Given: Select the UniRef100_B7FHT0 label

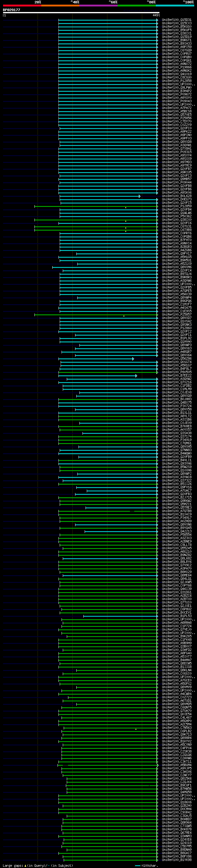Looking at the screenshot, I should 177,240.
